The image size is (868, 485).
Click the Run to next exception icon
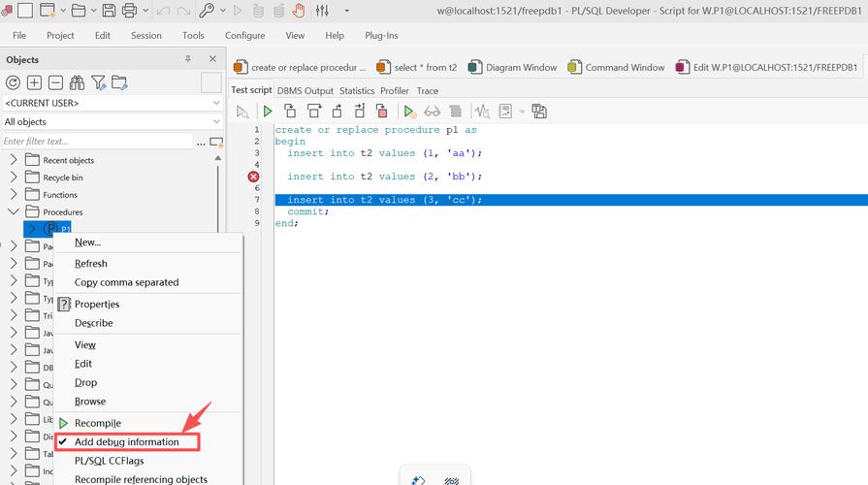point(359,112)
